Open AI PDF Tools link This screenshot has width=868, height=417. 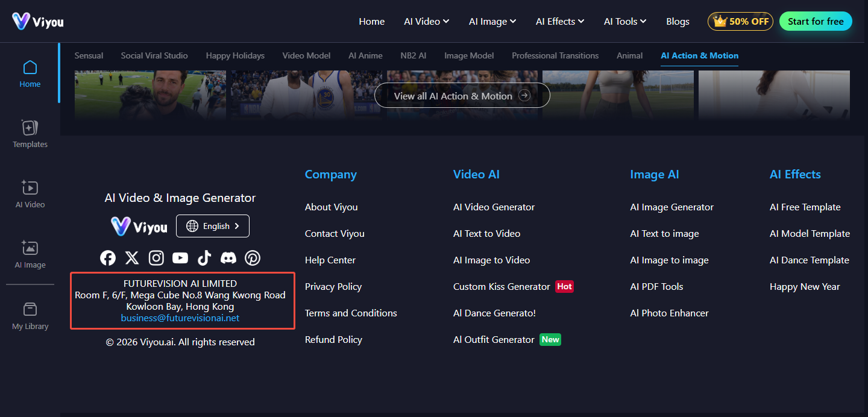pyautogui.click(x=657, y=286)
